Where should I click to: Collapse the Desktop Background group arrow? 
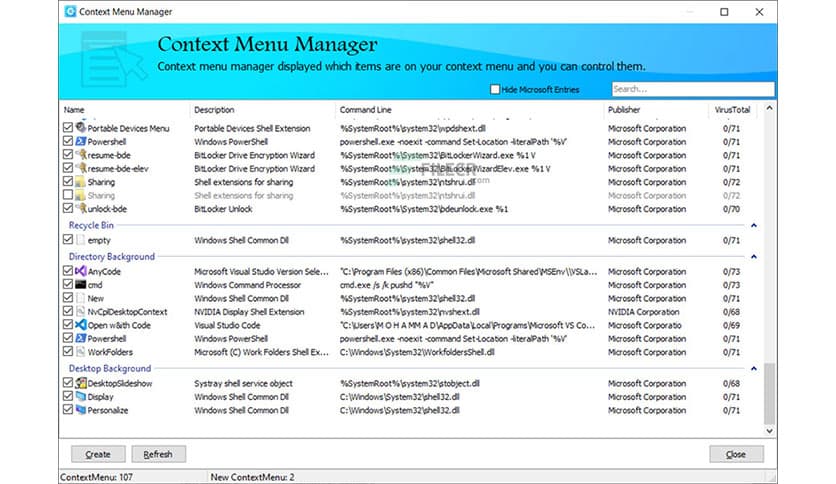tap(754, 368)
